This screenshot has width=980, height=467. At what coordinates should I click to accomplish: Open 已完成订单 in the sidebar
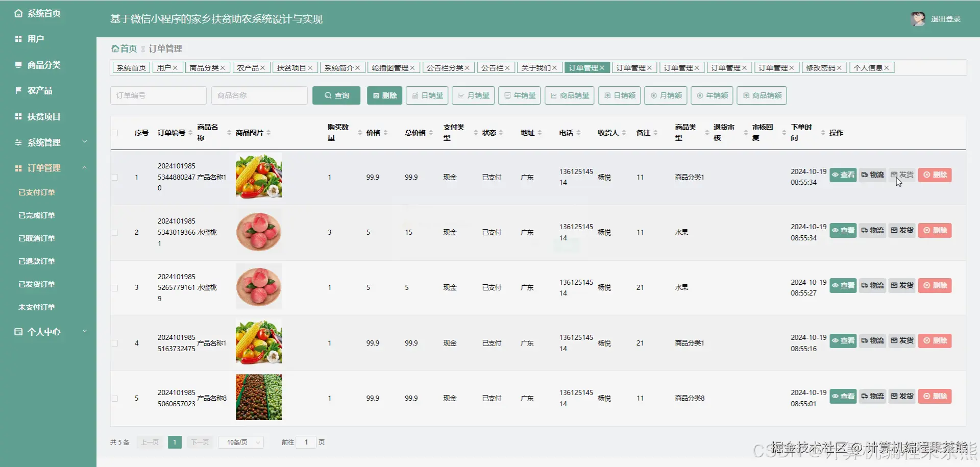tap(37, 215)
